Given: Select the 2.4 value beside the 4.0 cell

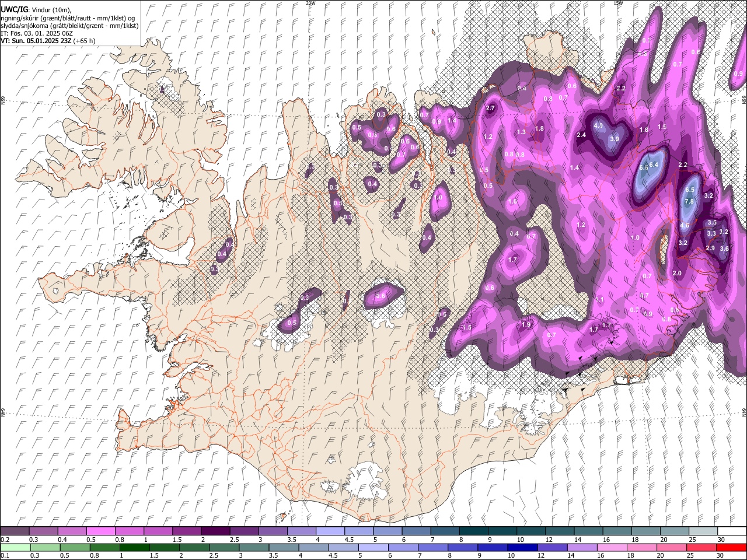Looking at the screenshot, I should point(581,135).
